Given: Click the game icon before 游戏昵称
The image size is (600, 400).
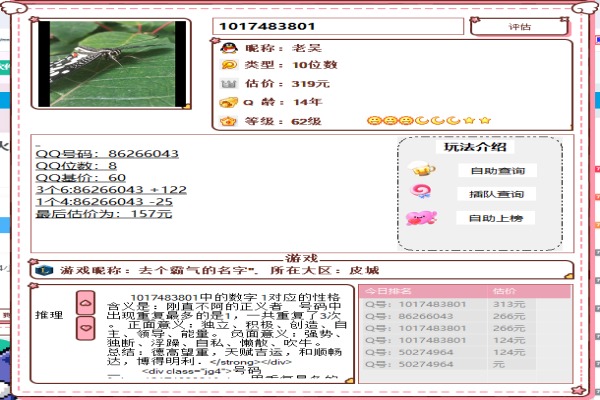Looking at the screenshot, I should coord(43,270).
